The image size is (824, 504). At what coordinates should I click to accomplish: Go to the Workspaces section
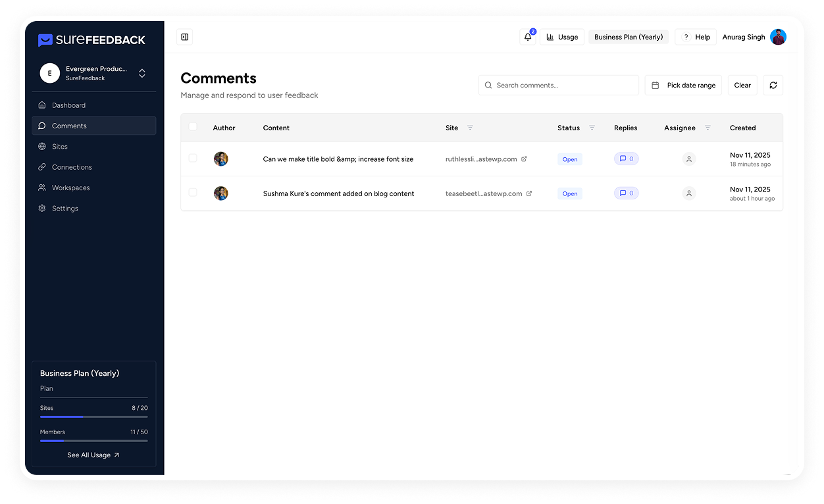coord(70,188)
